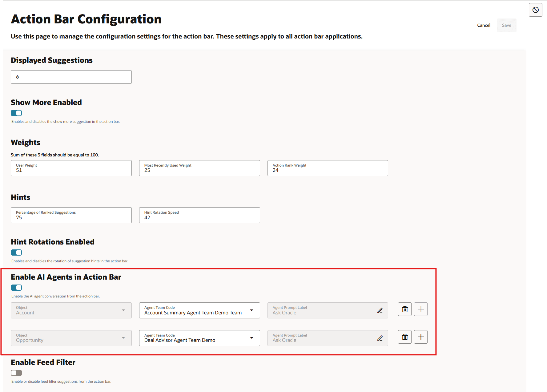Delete the Opportunity agent row
547x392 pixels.
pos(404,337)
